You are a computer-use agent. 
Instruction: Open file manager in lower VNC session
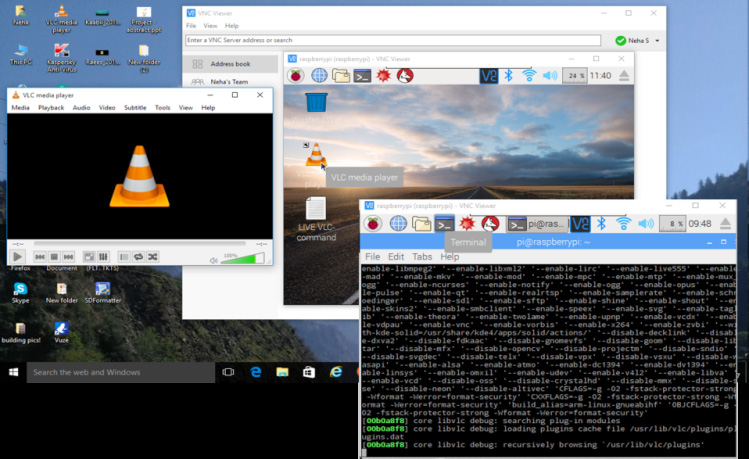click(421, 224)
